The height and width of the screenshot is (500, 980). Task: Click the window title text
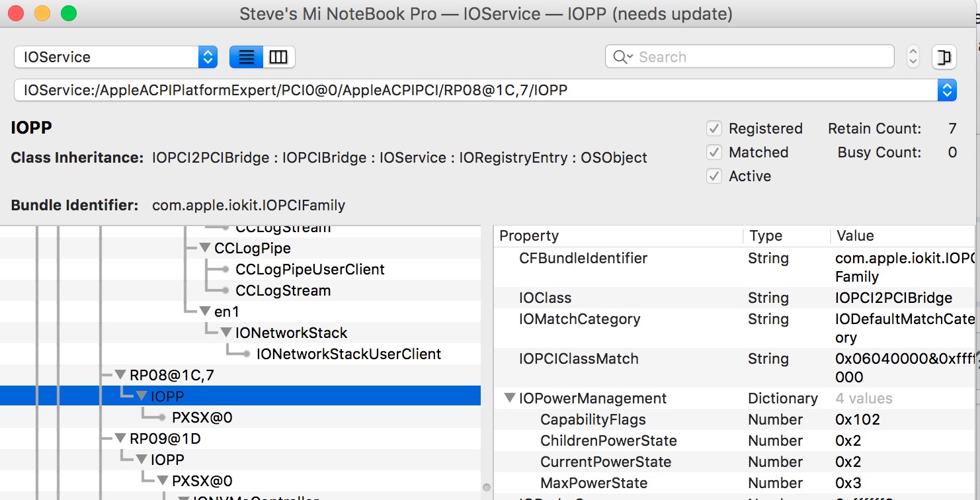click(486, 14)
